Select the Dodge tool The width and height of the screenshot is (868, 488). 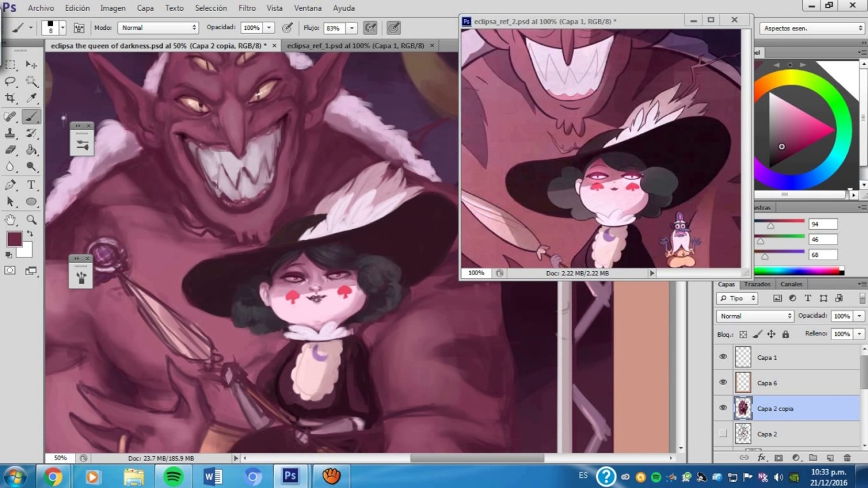click(x=31, y=167)
